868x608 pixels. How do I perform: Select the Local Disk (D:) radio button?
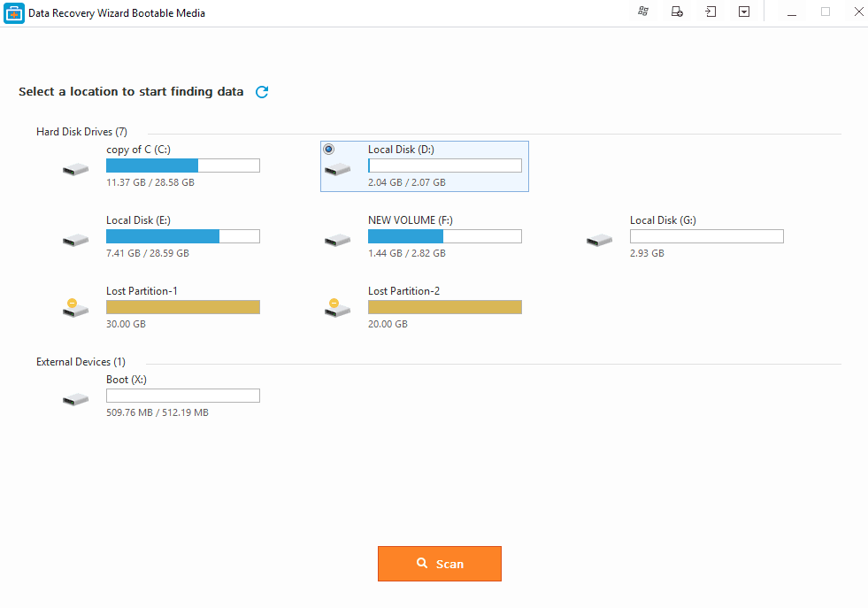tap(329, 150)
